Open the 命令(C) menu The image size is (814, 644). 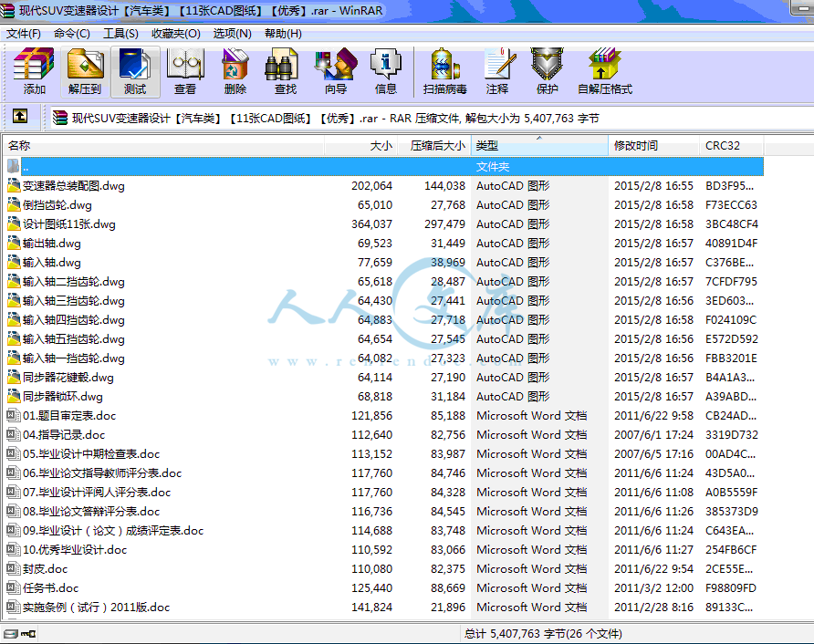pos(72,34)
